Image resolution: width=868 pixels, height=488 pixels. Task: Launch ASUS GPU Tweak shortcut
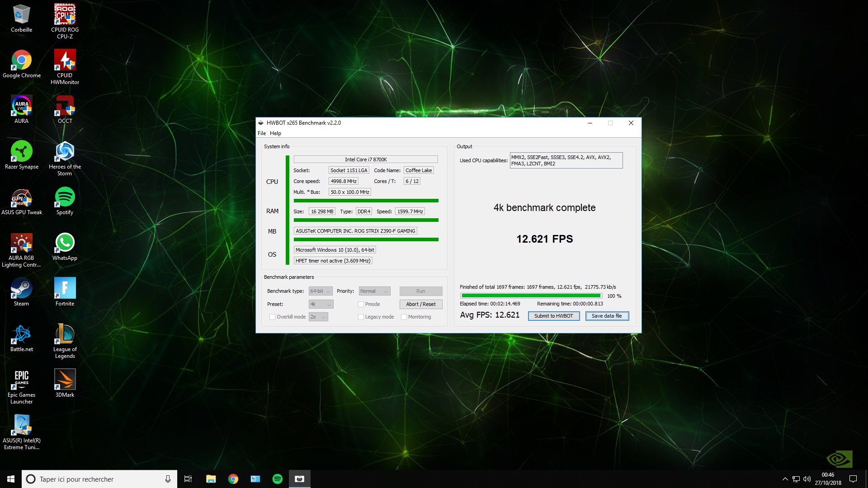click(21, 201)
